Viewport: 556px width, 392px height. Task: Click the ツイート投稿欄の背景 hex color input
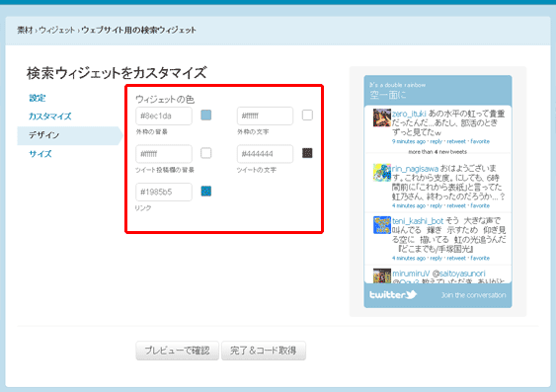tap(164, 154)
